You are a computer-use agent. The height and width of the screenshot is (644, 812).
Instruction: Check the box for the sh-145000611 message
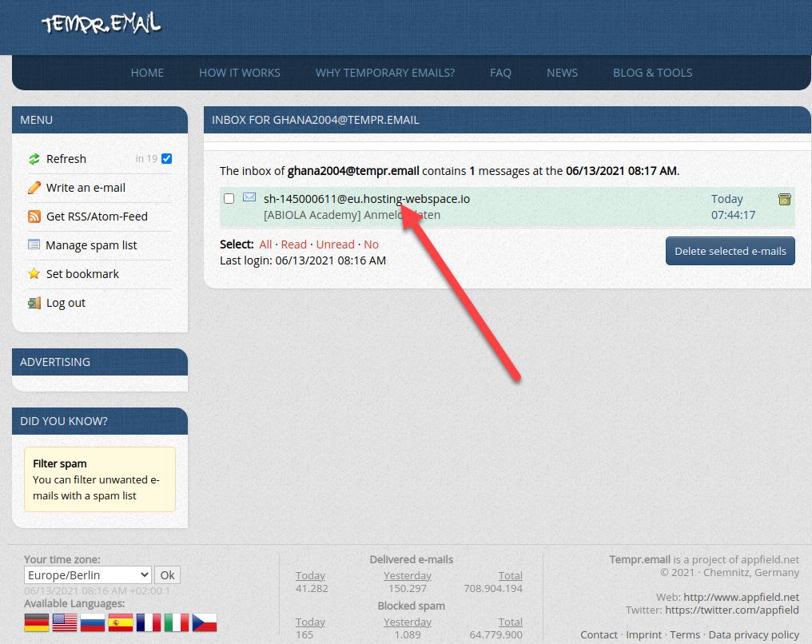point(229,198)
